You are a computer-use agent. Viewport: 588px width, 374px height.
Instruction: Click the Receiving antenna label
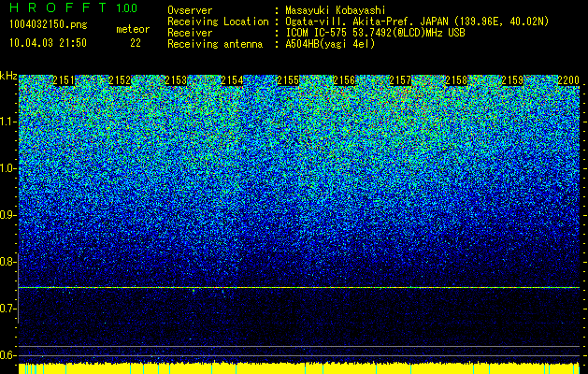215,44
